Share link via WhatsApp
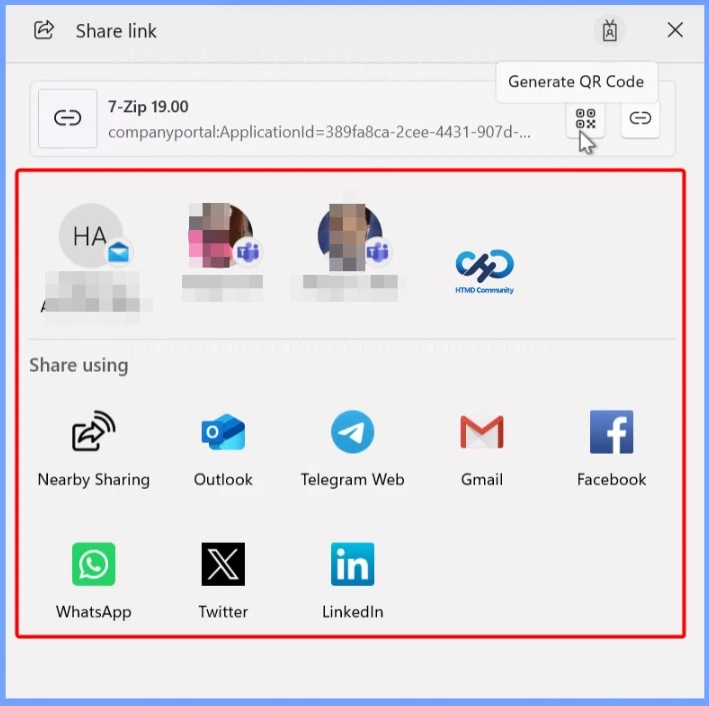The width and height of the screenshot is (709, 706). click(x=94, y=581)
